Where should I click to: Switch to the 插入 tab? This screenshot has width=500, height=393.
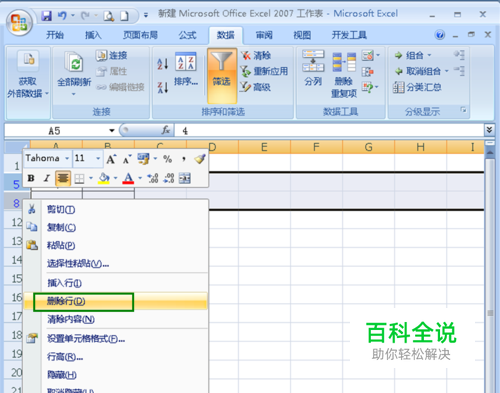coord(93,35)
